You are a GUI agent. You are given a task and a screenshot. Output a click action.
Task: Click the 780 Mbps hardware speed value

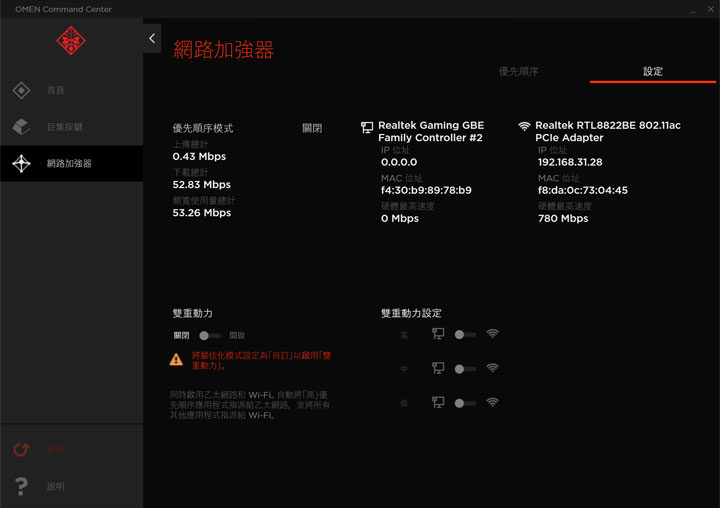click(563, 219)
